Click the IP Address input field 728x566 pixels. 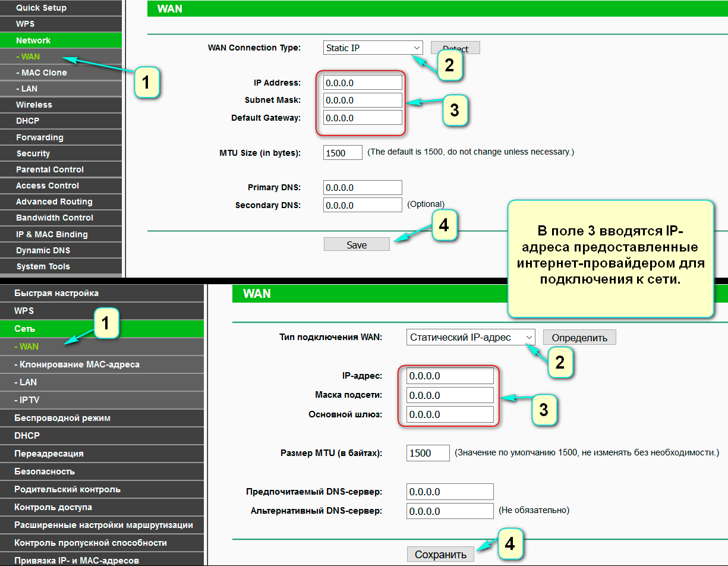(x=363, y=83)
